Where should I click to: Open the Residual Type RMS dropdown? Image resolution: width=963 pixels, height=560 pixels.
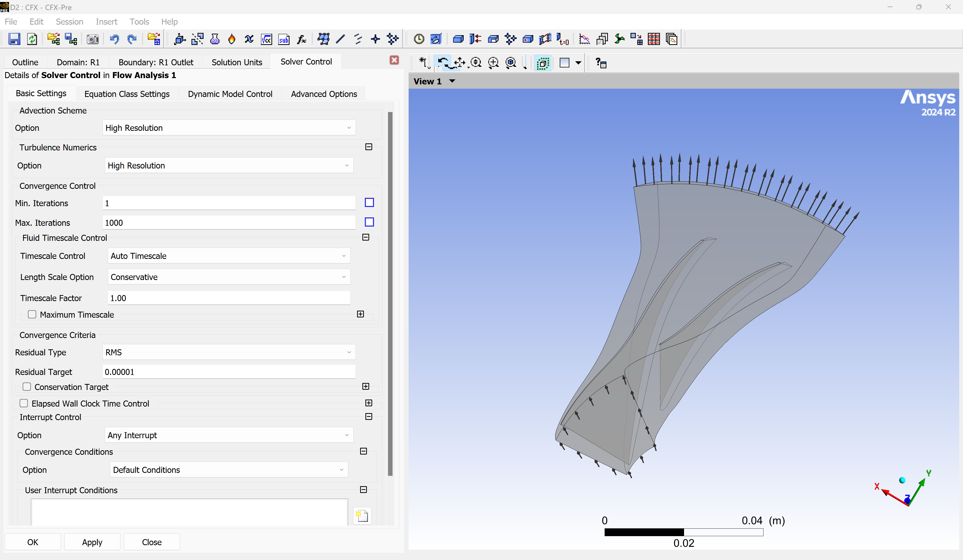229,352
